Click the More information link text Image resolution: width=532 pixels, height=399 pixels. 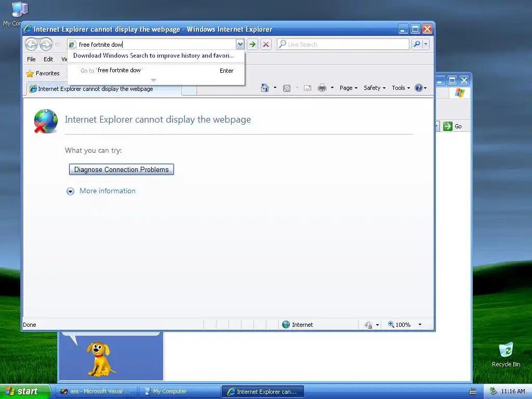tap(108, 191)
